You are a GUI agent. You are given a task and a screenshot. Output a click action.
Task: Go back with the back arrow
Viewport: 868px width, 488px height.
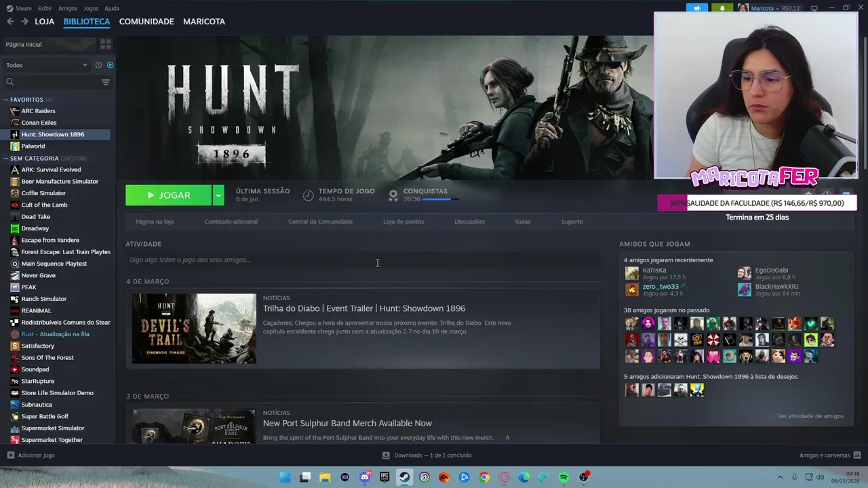tap(10, 22)
